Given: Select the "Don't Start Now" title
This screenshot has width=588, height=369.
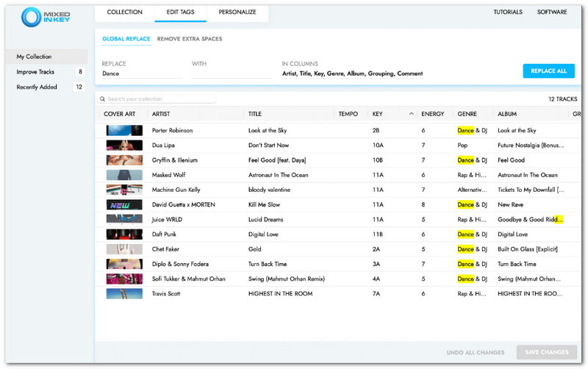Looking at the screenshot, I should pyautogui.click(x=268, y=145).
